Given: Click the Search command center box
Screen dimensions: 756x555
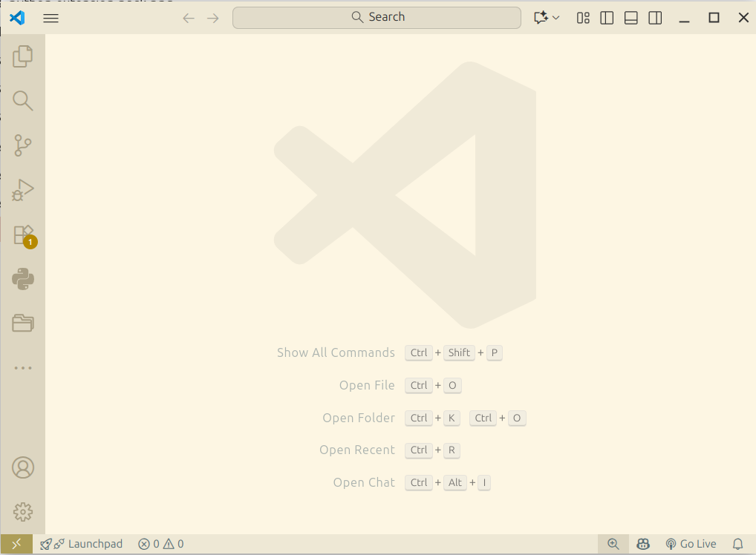Looking at the screenshot, I should [x=377, y=18].
